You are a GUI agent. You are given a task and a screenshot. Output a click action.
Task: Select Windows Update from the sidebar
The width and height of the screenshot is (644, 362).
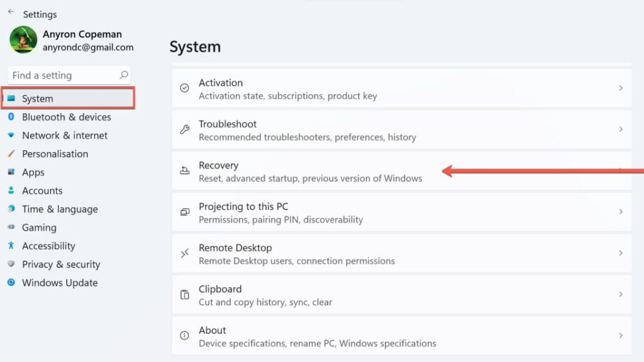point(59,283)
